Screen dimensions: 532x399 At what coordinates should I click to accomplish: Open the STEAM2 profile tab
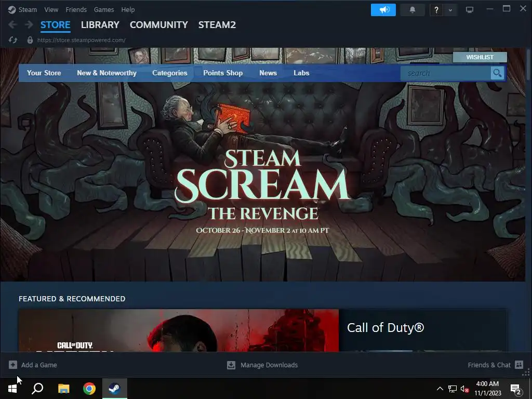[217, 25]
